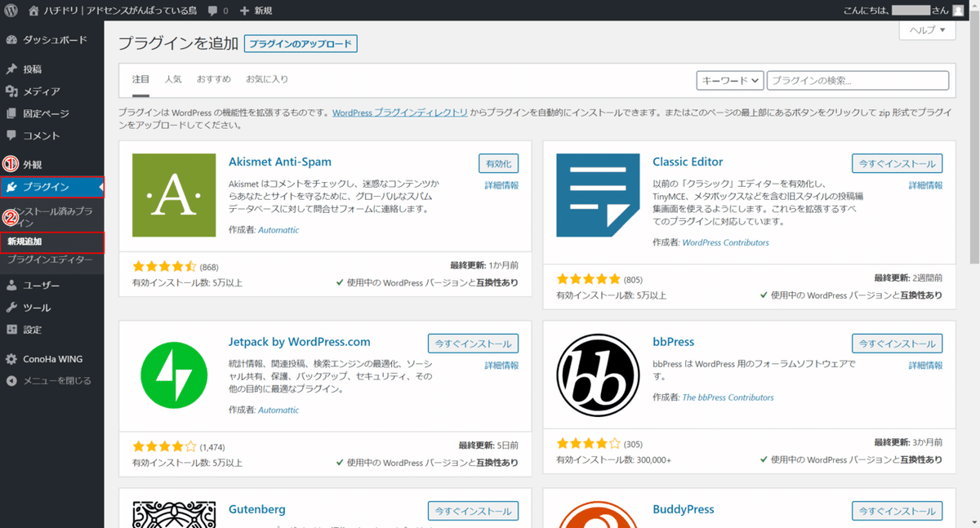Image resolution: width=980 pixels, height=528 pixels.
Task: Click the Akismet Anti-Spam plugin icon
Action: (174, 196)
